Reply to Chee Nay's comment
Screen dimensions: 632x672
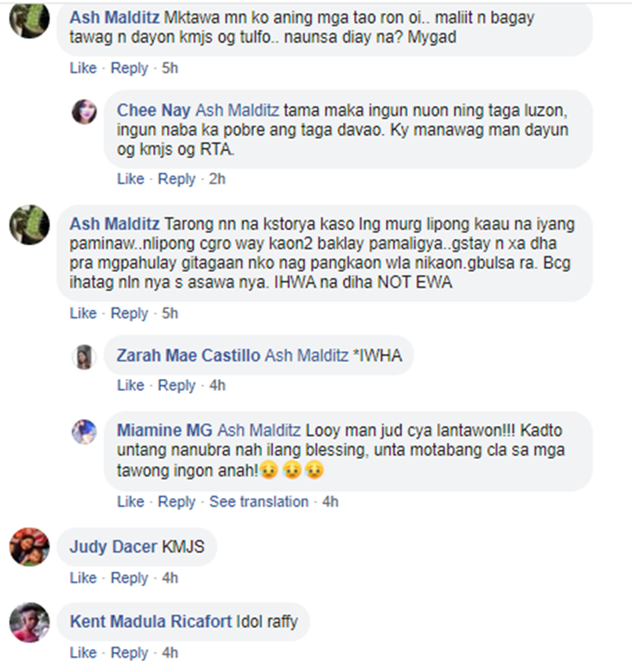(x=177, y=179)
